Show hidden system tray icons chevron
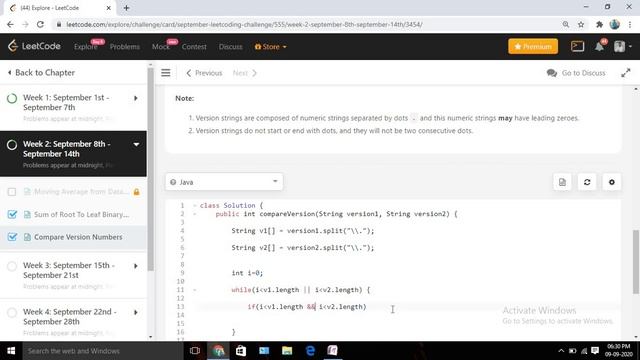The height and width of the screenshot is (360, 640). pos(561,351)
